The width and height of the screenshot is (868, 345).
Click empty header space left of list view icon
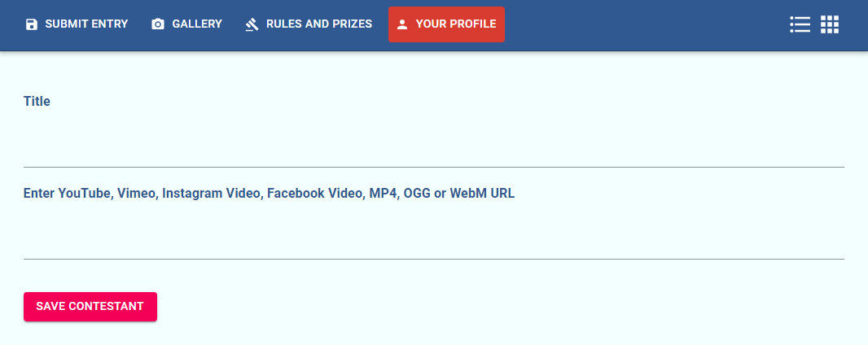pos(647,24)
